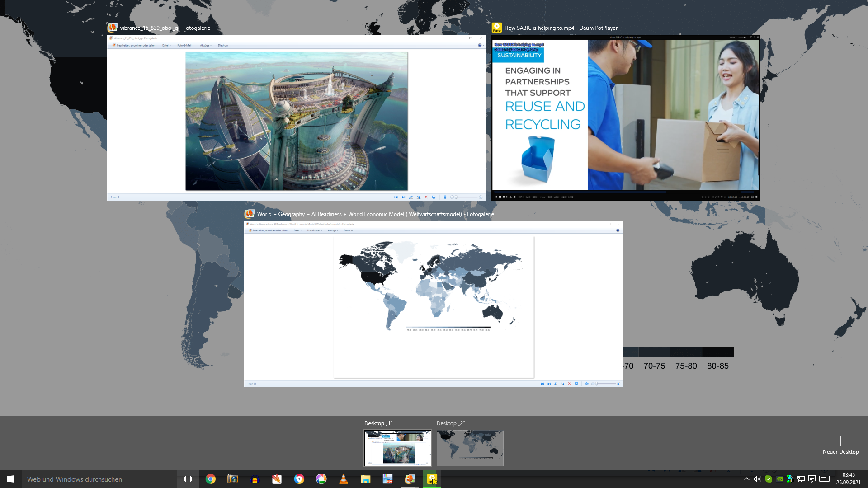The width and height of the screenshot is (868, 488).
Task: Click the network meter bars tray icon
Action: point(790,479)
